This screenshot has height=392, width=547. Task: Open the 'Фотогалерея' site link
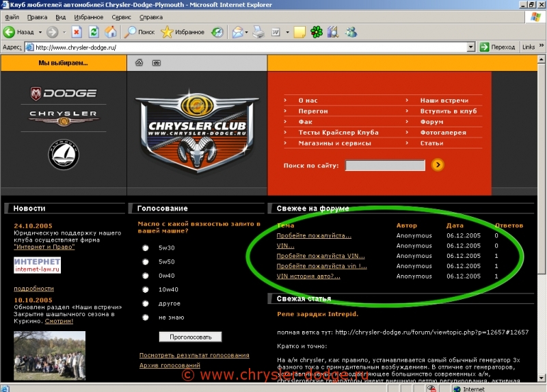pos(443,133)
